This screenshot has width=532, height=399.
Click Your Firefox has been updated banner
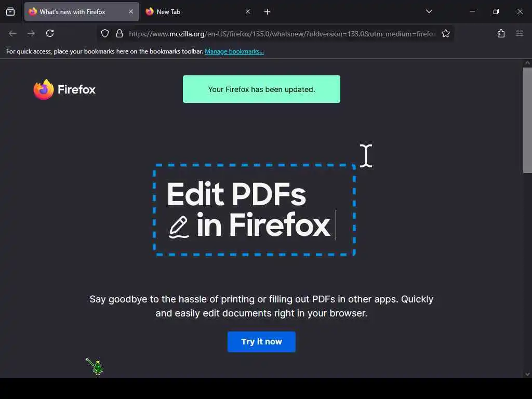click(x=262, y=89)
